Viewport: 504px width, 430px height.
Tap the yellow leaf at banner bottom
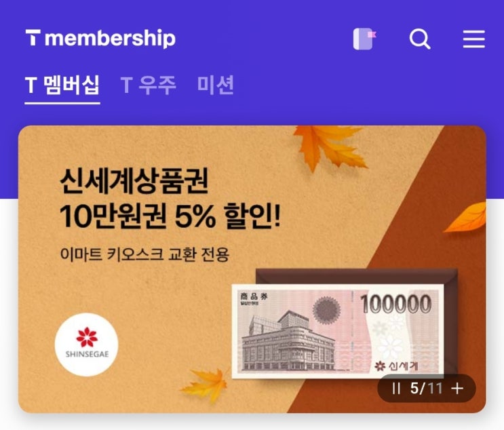pos(205,385)
